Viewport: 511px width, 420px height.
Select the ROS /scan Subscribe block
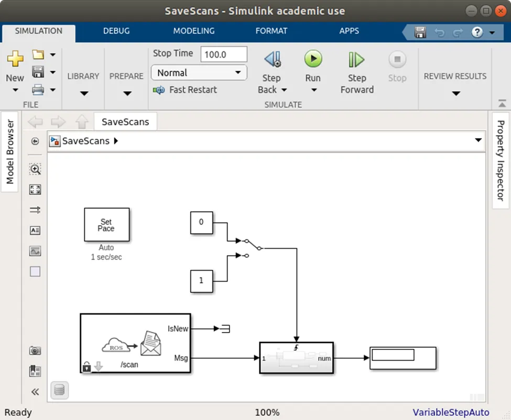click(x=135, y=343)
